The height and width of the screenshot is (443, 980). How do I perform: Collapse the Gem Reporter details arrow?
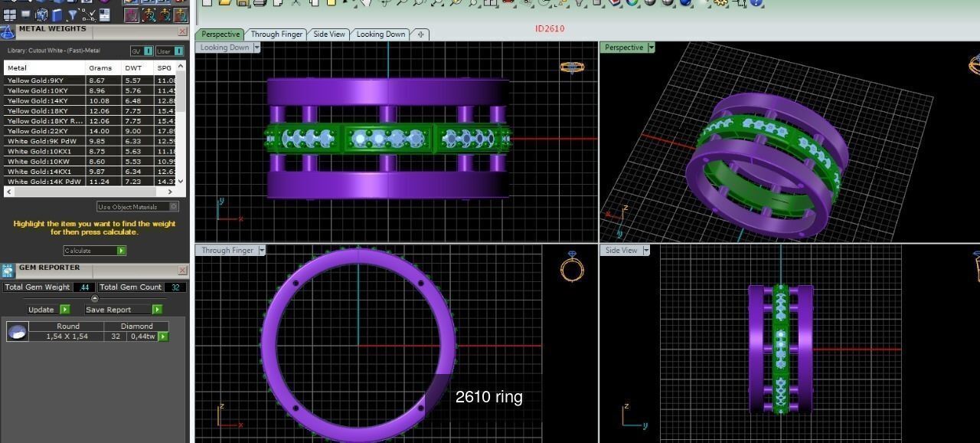click(x=95, y=298)
